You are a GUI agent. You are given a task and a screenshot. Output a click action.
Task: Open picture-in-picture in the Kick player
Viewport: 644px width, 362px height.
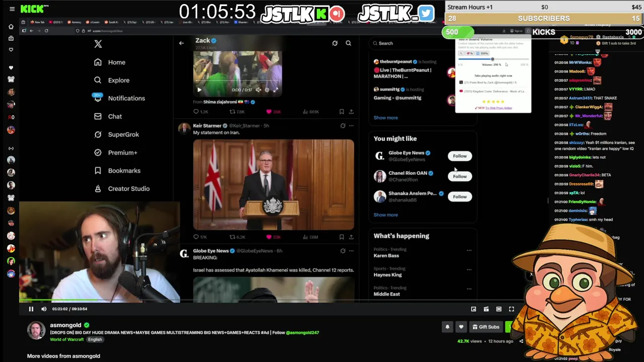(473, 309)
